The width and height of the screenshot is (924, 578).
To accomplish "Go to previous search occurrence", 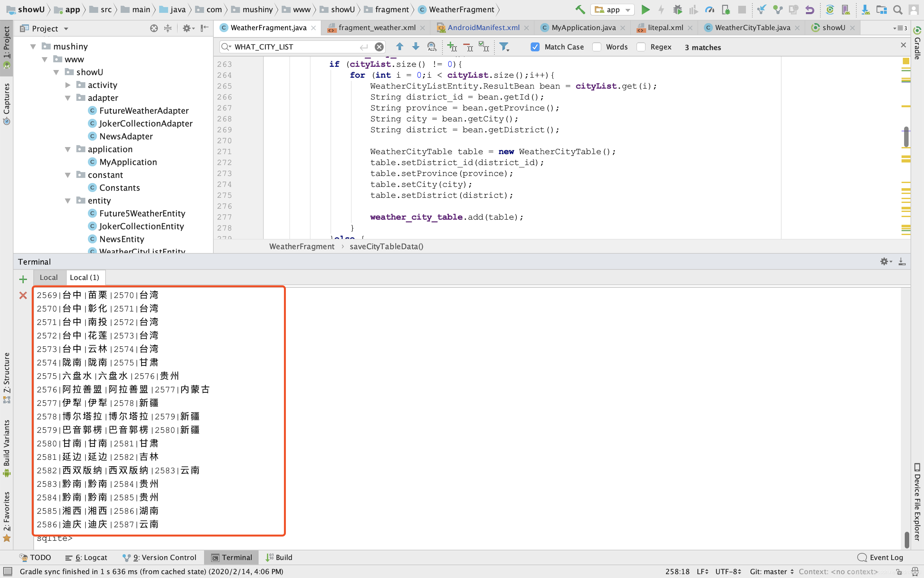I will tap(399, 47).
